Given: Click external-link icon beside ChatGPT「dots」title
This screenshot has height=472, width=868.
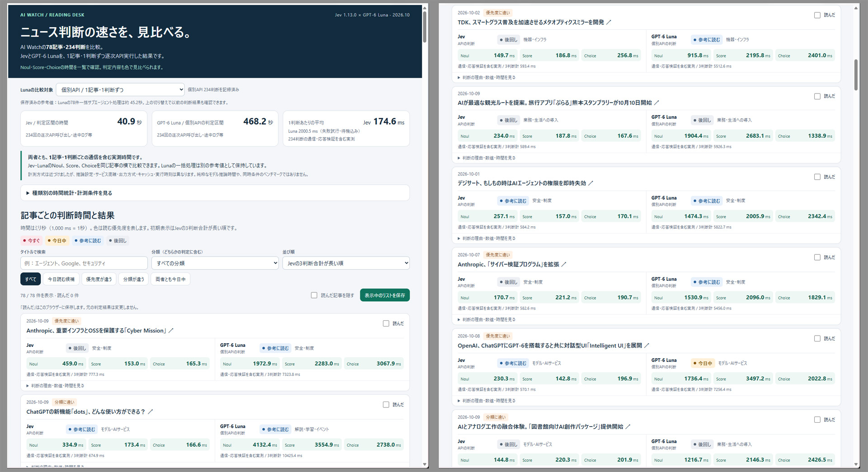Looking at the screenshot, I should [x=151, y=412].
